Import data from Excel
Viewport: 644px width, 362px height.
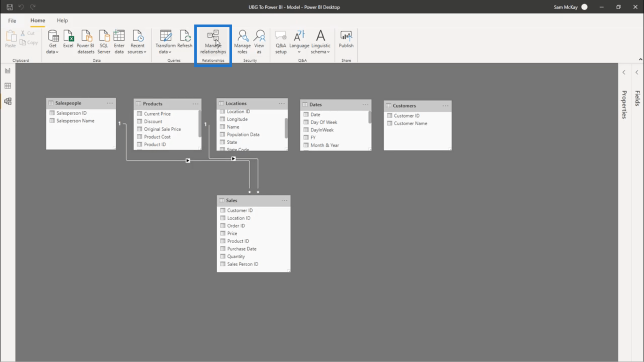68,39
